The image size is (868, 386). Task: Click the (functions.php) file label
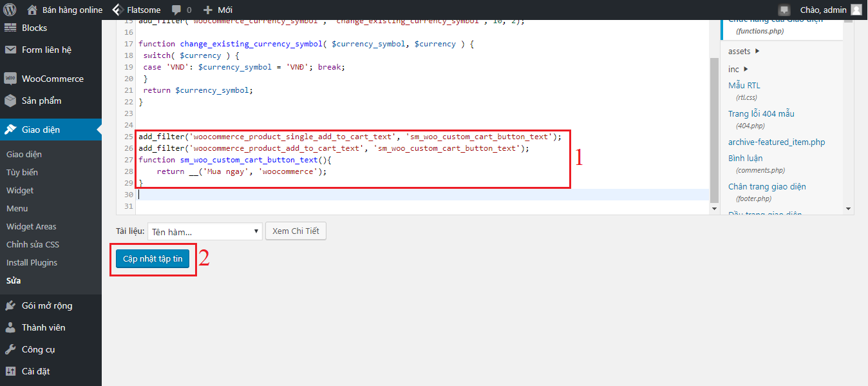(x=760, y=31)
